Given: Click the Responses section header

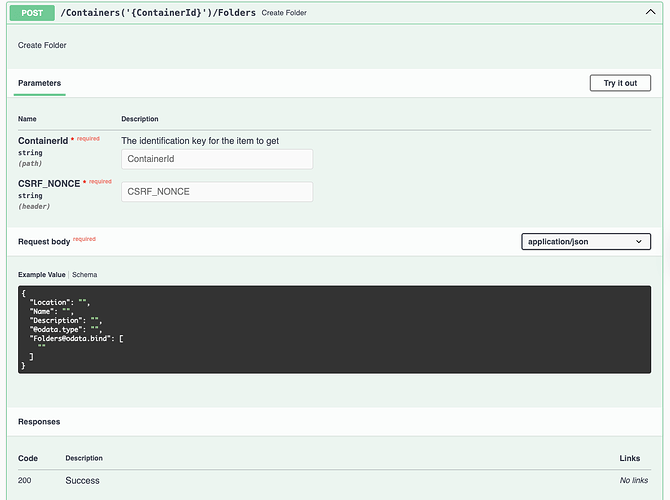Looking at the screenshot, I should coord(39,422).
